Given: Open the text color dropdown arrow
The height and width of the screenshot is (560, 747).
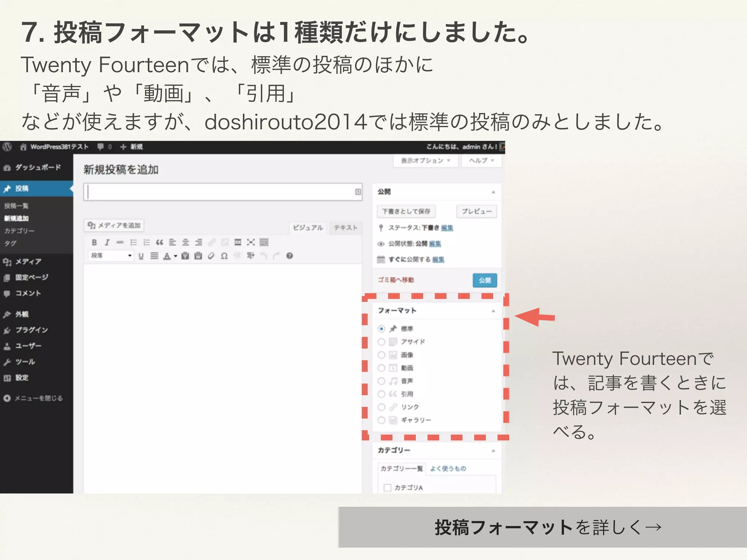Looking at the screenshot, I should point(175,256).
